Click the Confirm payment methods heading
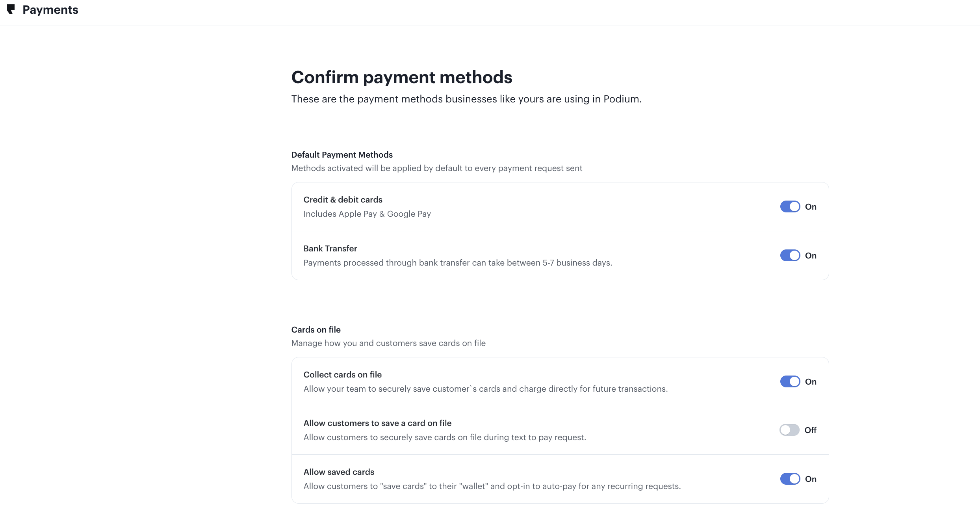This screenshot has height=517, width=980. (x=401, y=77)
